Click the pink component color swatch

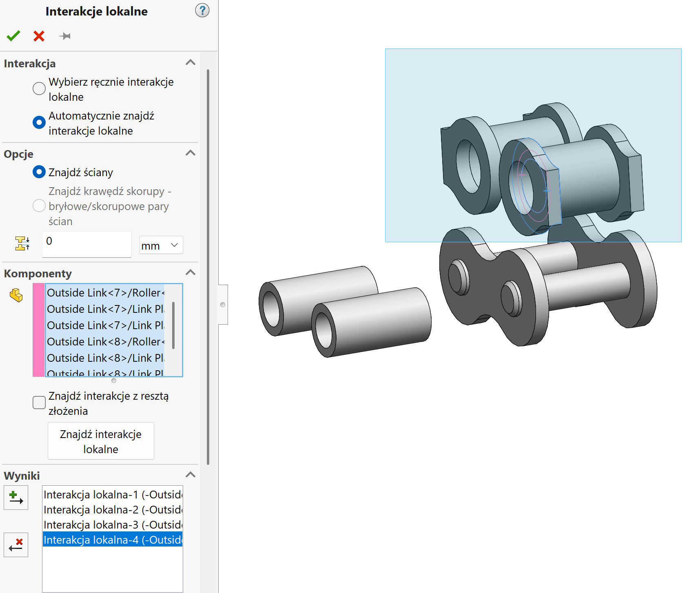point(39,330)
